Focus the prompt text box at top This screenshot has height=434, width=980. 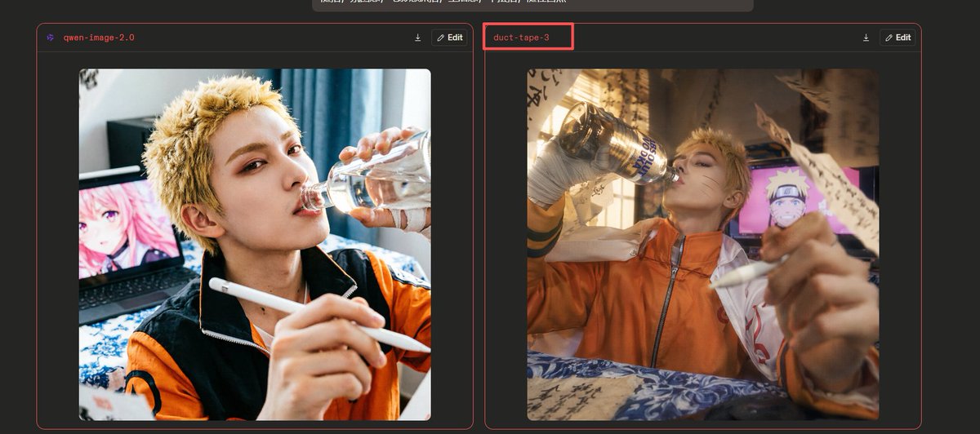532,4
